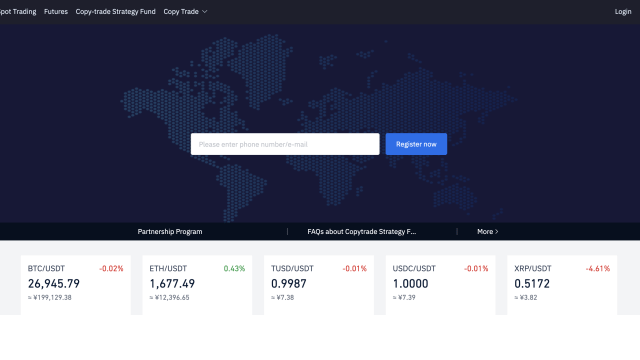Click the -4.61% change on XRP/USDT

[598, 269]
